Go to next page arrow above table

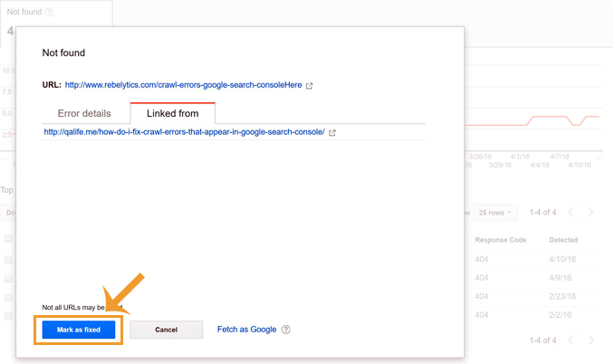tap(591, 213)
